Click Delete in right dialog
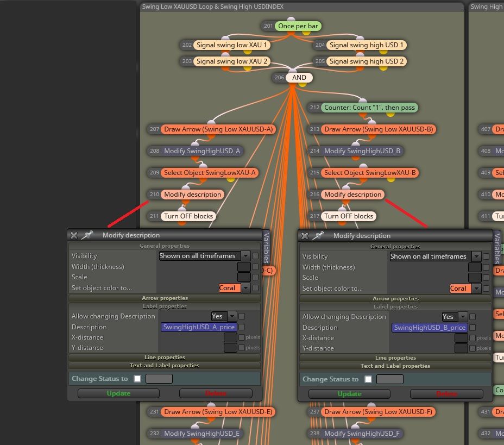The width and height of the screenshot is (504, 445). pyautogui.click(x=446, y=394)
